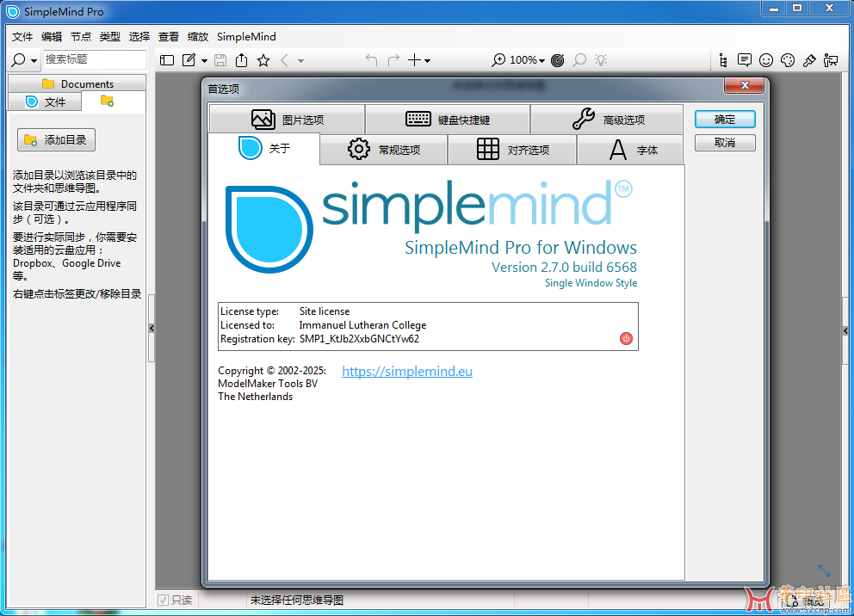The height and width of the screenshot is (616, 854).
Task: Toggle the 只读 checkbox
Action: [x=163, y=600]
